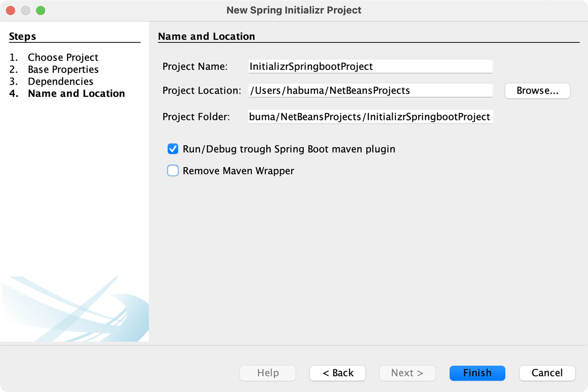Enable Run/Debug through Spring Boot maven plugin checkbox
This screenshot has height=392, width=588.
(173, 149)
